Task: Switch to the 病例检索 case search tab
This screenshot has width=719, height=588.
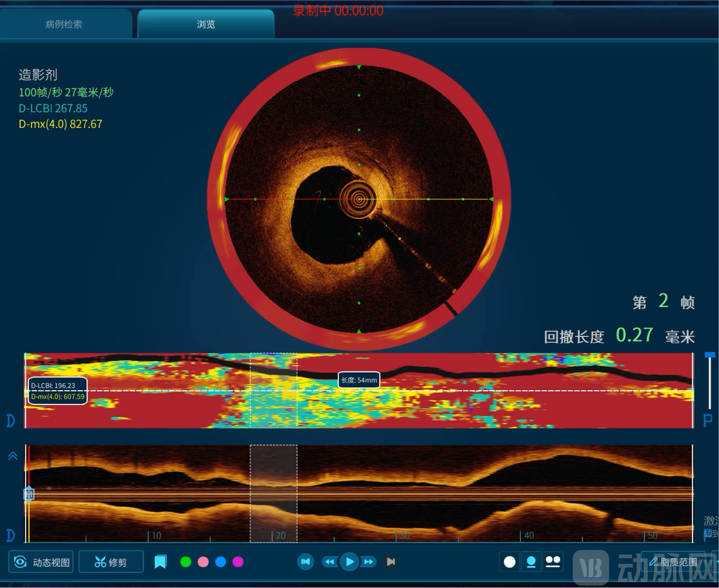Action: pyautogui.click(x=64, y=24)
